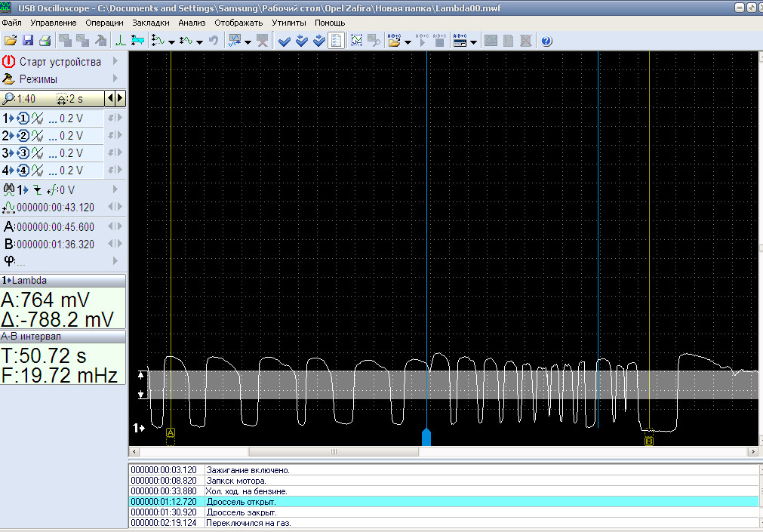This screenshot has width=763, height=532.
Task: Open the Утилиты menu
Action: [288, 23]
